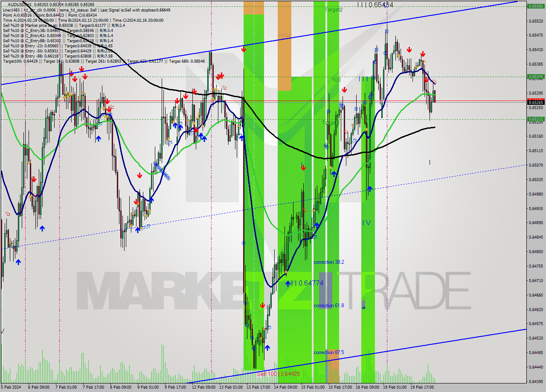Click the green 0.65565 price level tag
The height and width of the screenshot is (392, 546).
(535, 6)
